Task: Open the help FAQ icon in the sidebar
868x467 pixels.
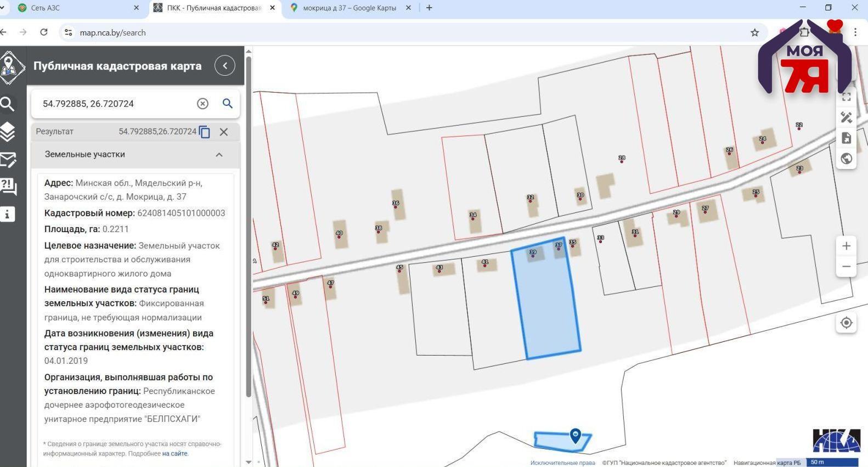Action: [8, 187]
